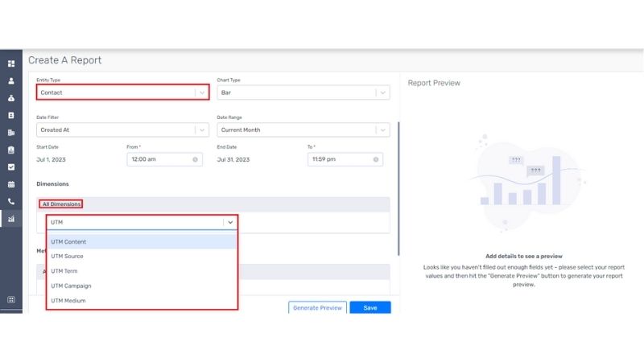644x362 pixels.
Task: Click the 'Report Preview' heading
Action: (x=434, y=83)
